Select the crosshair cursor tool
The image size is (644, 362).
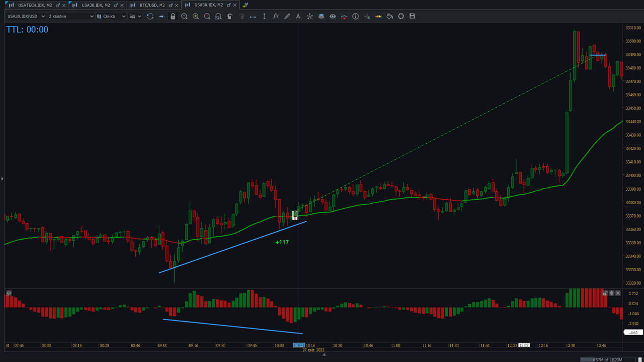[x=367, y=16]
